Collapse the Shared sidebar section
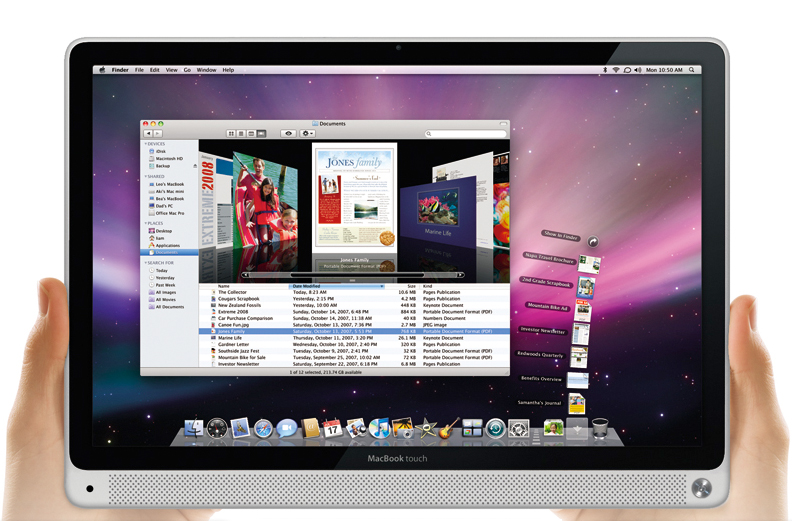The image size is (792, 521). coord(146,176)
